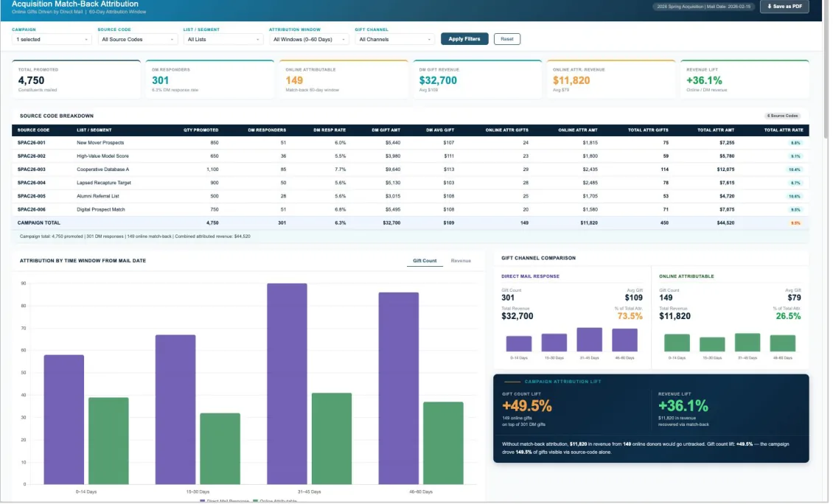The width and height of the screenshot is (833, 504).
Task: Select the Online Attributable KPI card
Action: coord(344,79)
